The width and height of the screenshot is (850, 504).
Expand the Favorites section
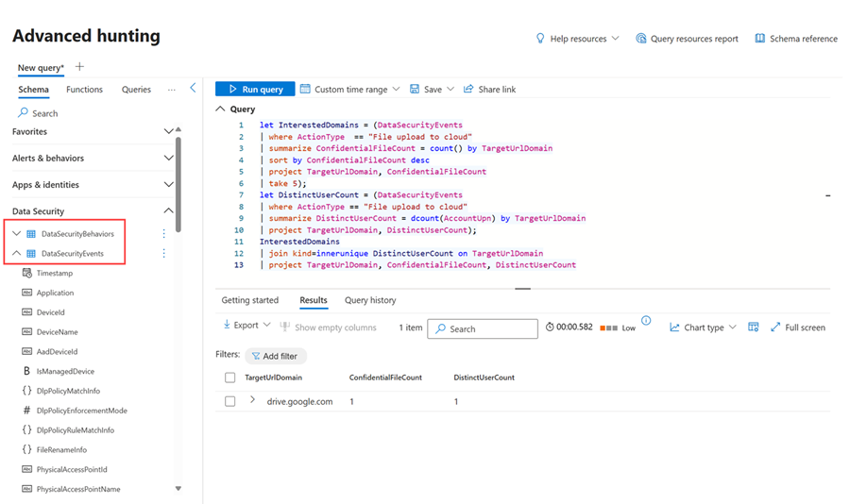click(169, 131)
